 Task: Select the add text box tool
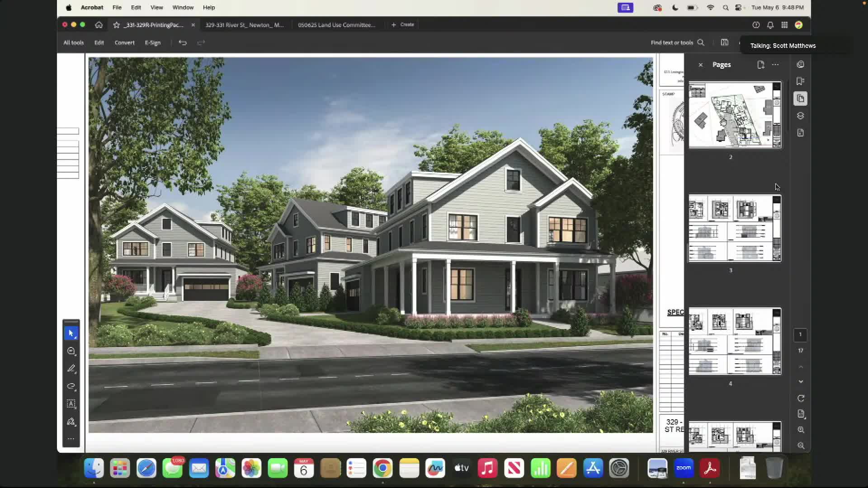pyautogui.click(x=71, y=404)
